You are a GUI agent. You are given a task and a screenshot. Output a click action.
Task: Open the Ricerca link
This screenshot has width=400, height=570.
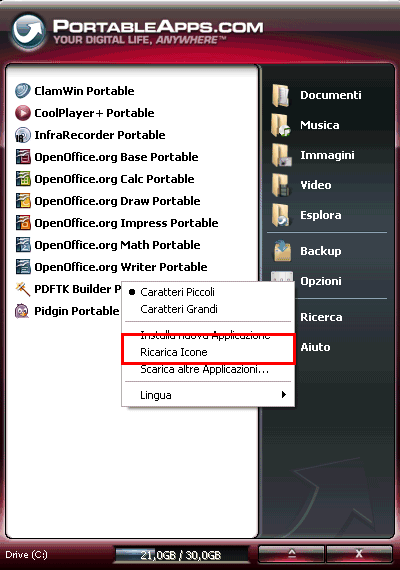coord(321,317)
